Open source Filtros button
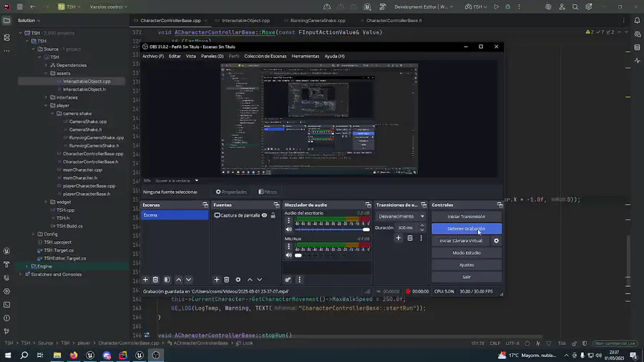 click(x=268, y=192)
